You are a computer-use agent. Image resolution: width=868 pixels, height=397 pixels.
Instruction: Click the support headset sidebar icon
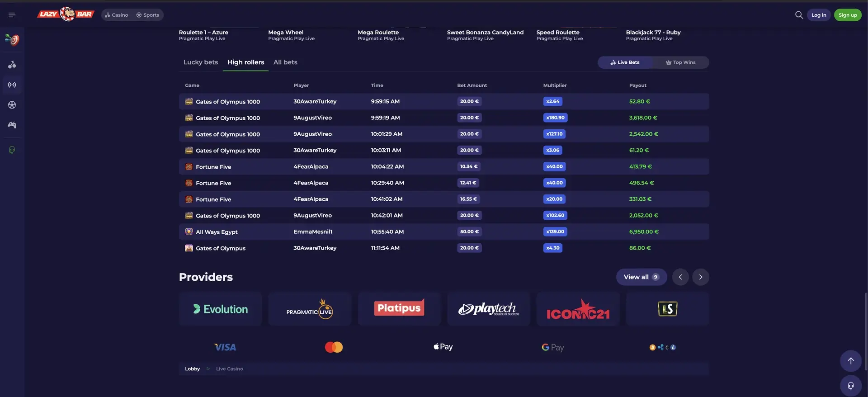(12, 150)
